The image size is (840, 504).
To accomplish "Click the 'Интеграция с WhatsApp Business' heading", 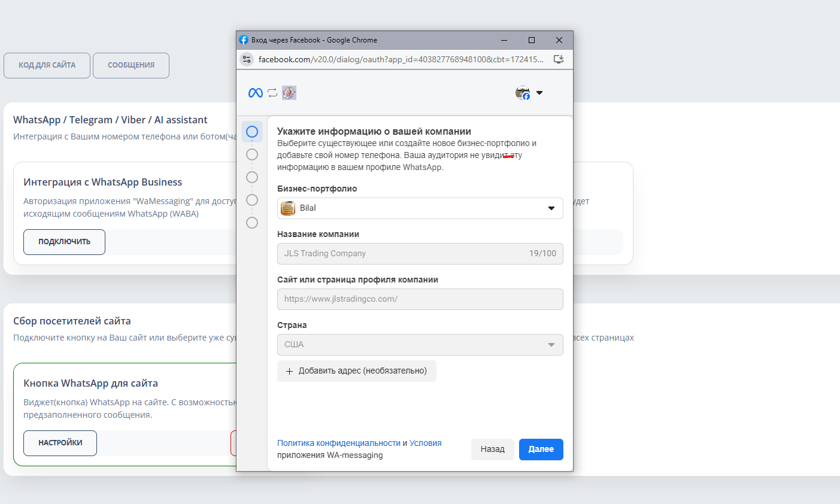I will click(103, 182).
